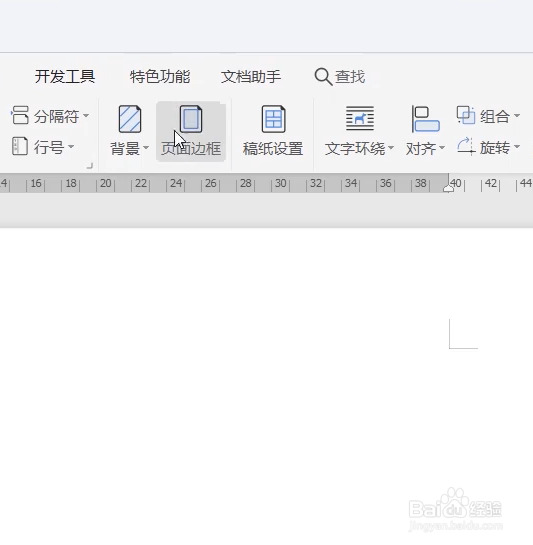533x545 pixels.
Task: Open the 文档助手 tab
Action: pos(251,76)
